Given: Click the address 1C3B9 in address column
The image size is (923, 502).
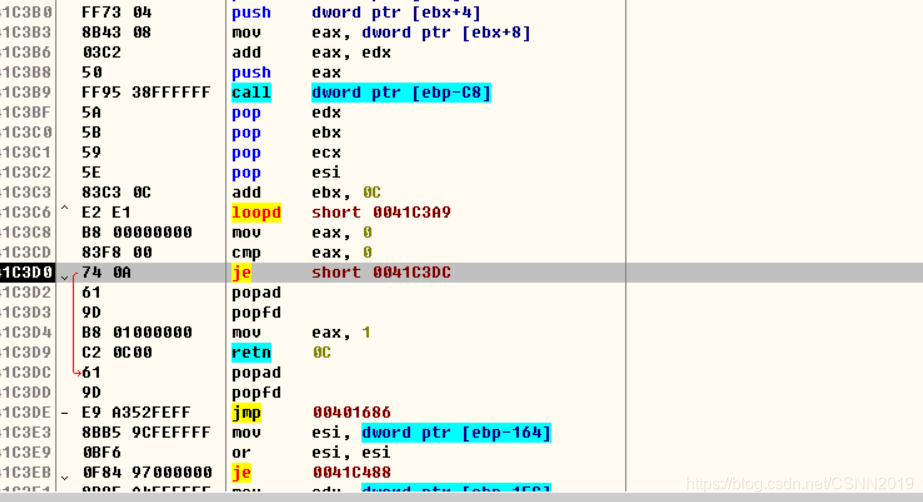Looking at the screenshot, I should pos(27,92).
